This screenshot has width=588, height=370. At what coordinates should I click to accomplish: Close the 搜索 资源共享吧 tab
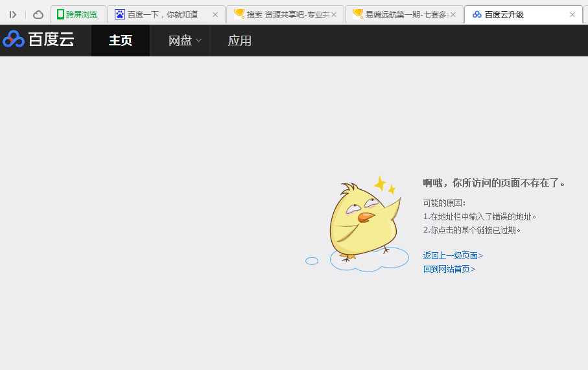334,15
